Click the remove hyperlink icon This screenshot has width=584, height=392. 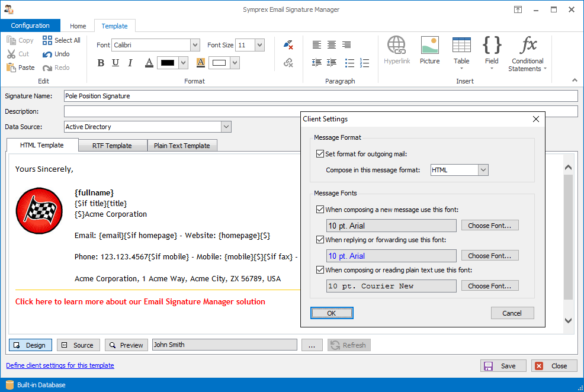point(288,63)
